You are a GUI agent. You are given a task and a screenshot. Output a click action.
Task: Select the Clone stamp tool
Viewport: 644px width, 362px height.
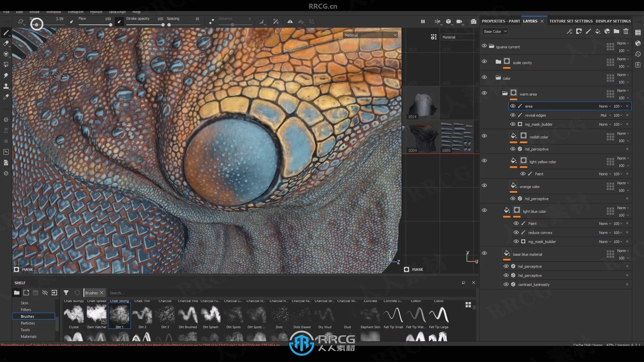(x=6, y=86)
